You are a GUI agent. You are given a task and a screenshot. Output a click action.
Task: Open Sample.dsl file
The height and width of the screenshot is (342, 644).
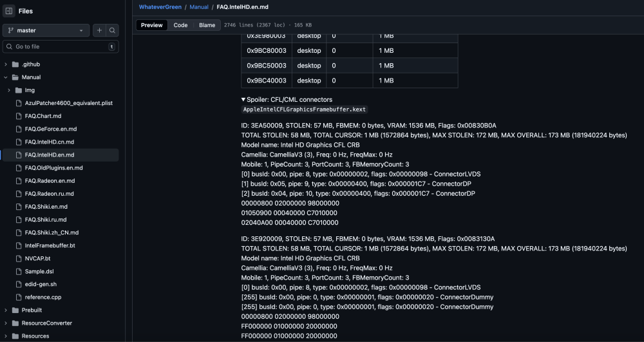(x=39, y=271)
